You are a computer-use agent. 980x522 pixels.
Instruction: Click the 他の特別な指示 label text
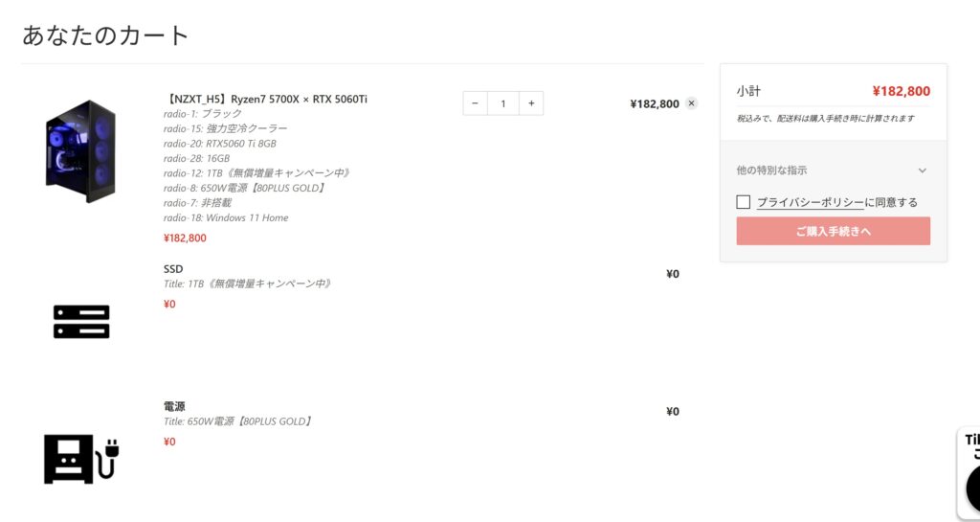click(771, 170)
